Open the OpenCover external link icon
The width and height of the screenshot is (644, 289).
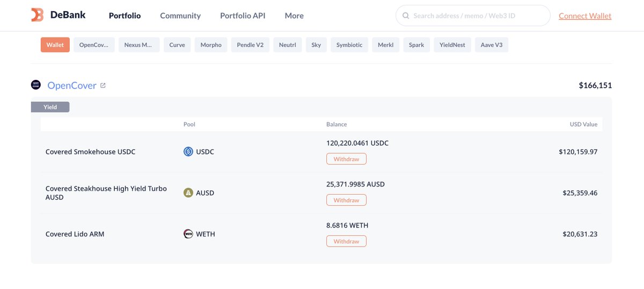point(103,85)
